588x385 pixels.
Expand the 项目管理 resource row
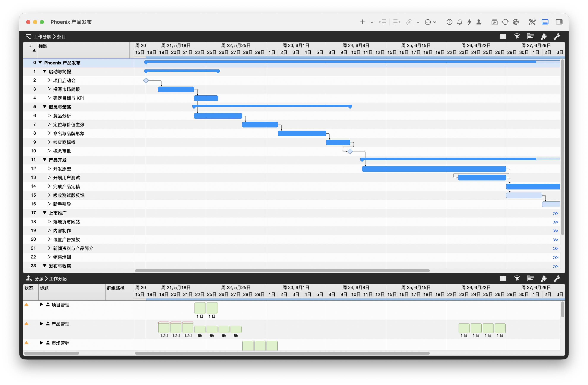tap(41, 305)
